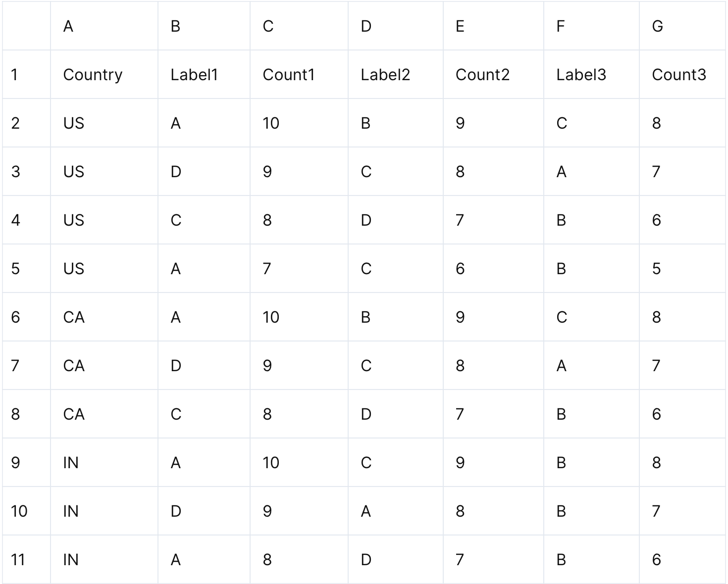Image resolution: width=728 pixels, height=584 pixels.
Task: Select the Count2 value in row 2
Action: (x=460, y=123)
